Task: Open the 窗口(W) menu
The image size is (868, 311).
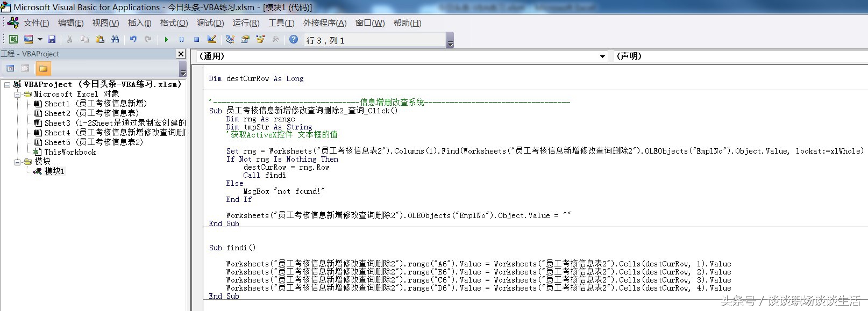Action: point(370,23)
